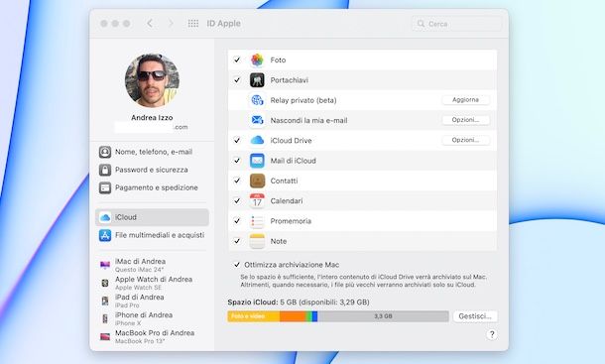Click the Nascondi la mia e-mail icon

(257, 120)
